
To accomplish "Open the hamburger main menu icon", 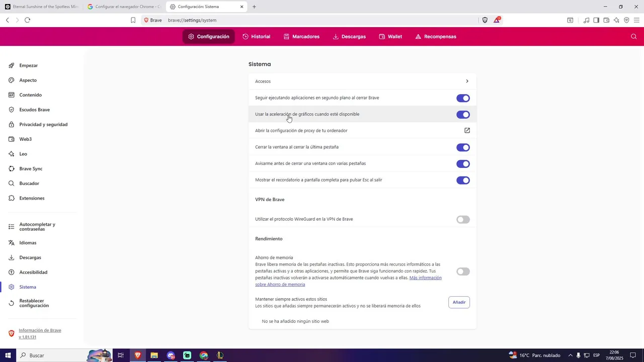I will [x=636, y=20].
